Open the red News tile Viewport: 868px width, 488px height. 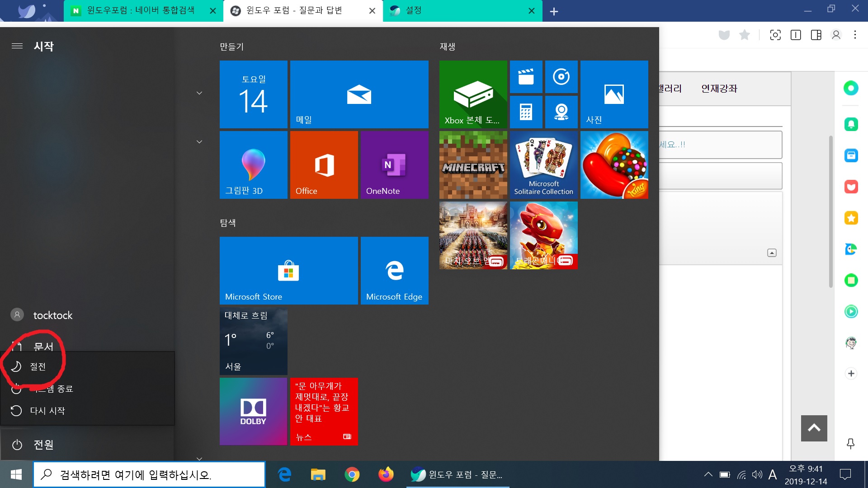point(324,412)
